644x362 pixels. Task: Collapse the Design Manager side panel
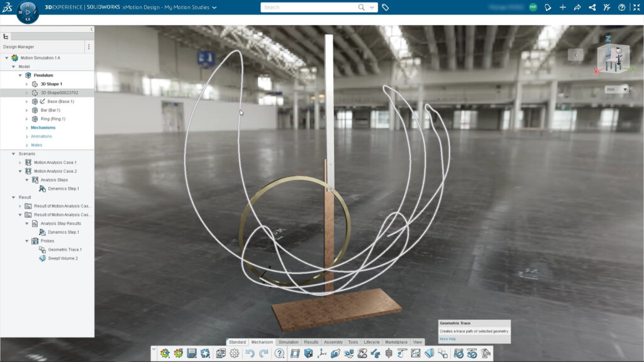click(91, 30)
